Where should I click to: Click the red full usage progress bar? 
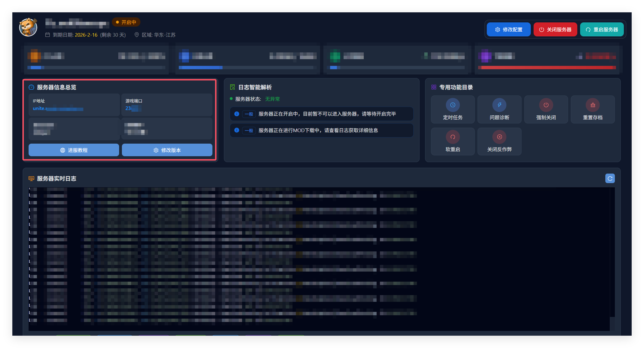click(546, 67)
